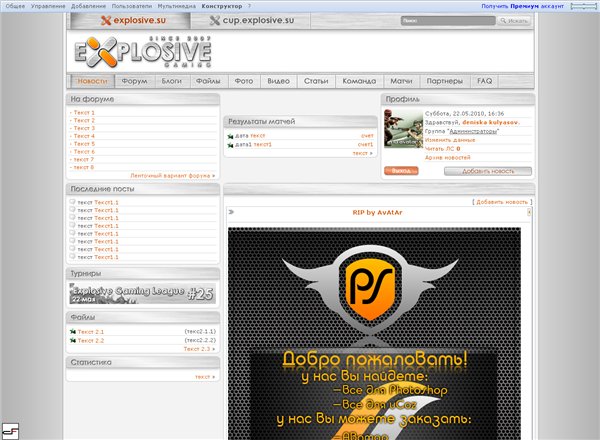Screen dimensions: 600x440
Task: Click 'Изменить данные' in profile
Action: pos(450,140)
